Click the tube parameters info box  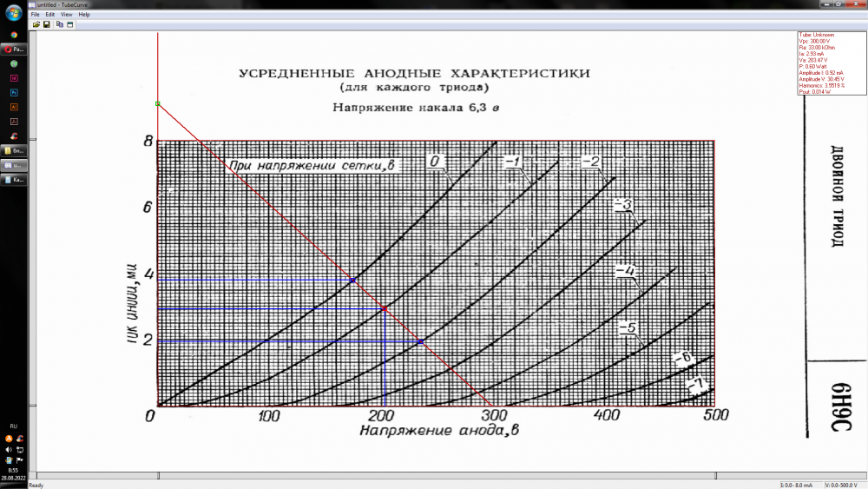click(831, 63)
